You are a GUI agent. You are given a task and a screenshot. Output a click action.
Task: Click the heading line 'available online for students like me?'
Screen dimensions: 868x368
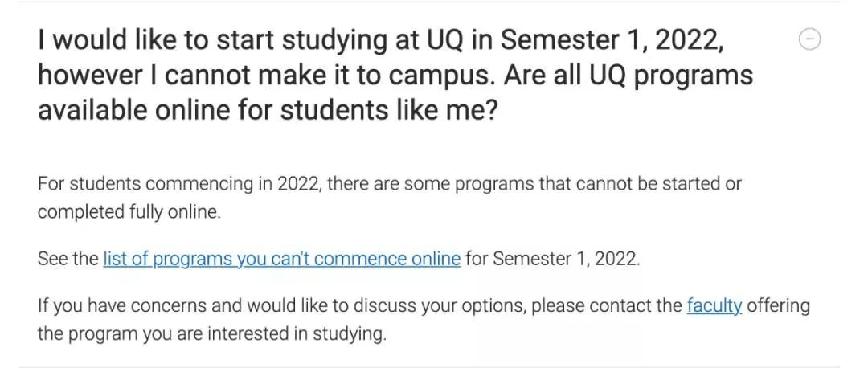coord(268,109)
